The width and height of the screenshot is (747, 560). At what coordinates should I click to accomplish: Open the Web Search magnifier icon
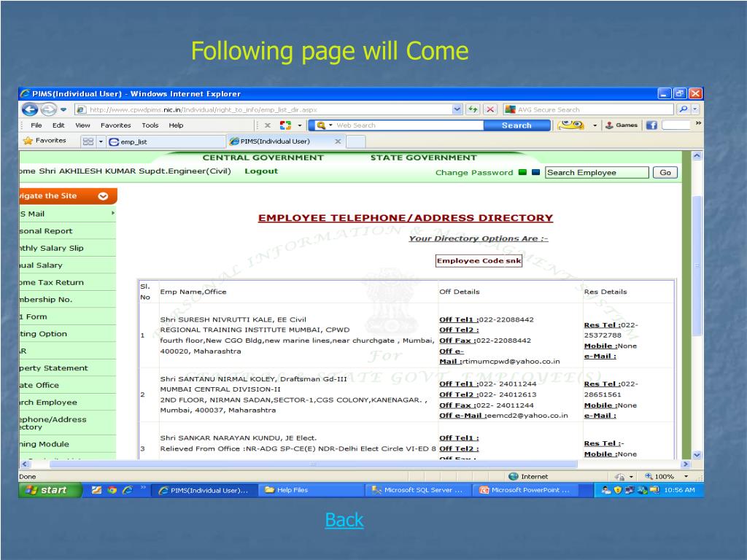[322, 125]
